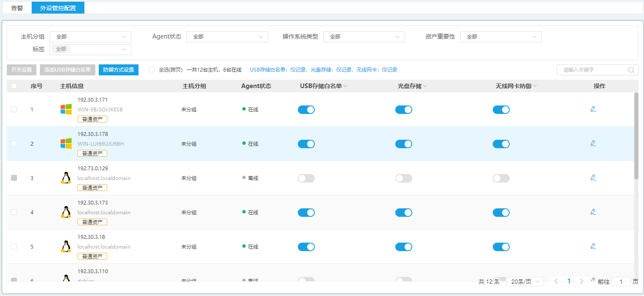The image size is (644, 296).
Task: Open the 20条/页 page size selector
Action: [x=525, y=282]
